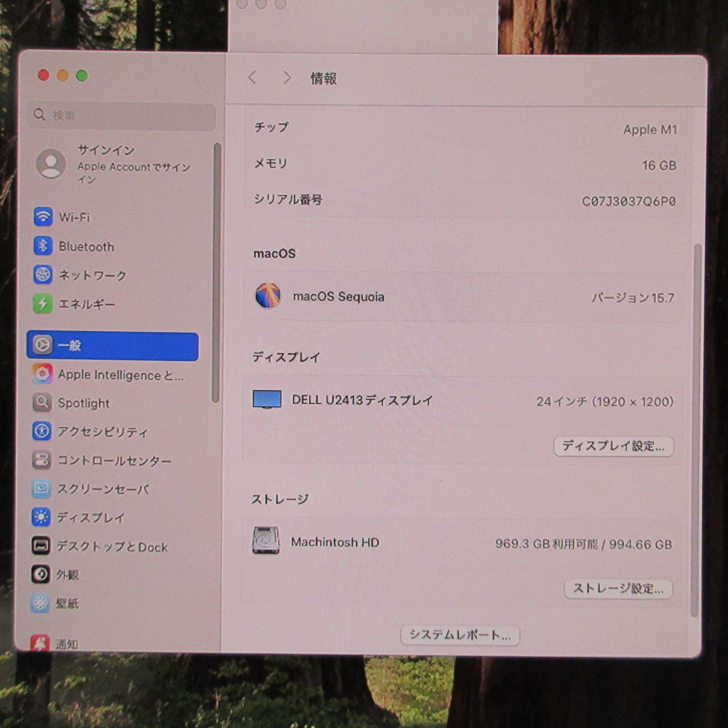Select the アクセシビリティ accessibility icon

[x=42, y=431]
